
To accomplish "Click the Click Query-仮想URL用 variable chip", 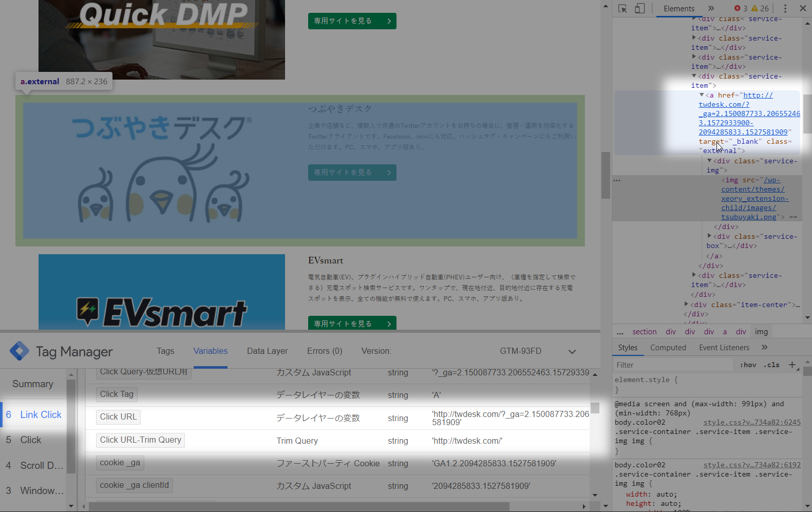I will coord(143,373).
